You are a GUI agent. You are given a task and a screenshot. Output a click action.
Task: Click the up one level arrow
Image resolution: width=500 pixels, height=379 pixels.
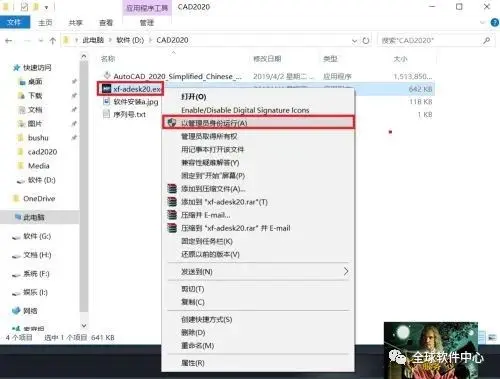click(x=52, y=41)
